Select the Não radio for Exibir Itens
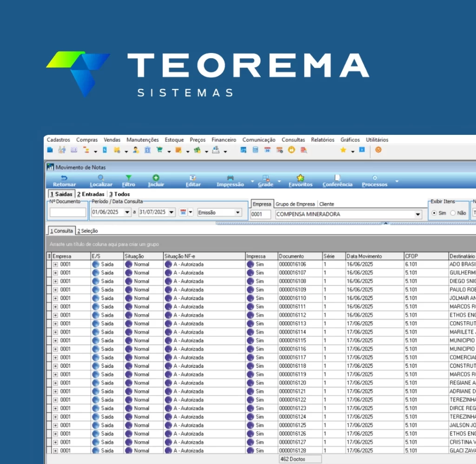The height and width of the screenshot is (464, 476). coord(453,213)
